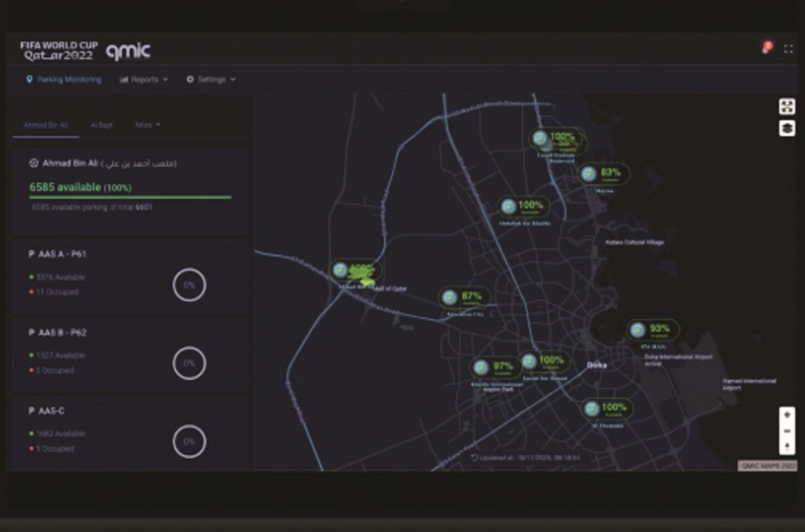Go to Parking Monitoring page
Image resolution: width=805 pixels, height=532 pixels.
[64, 79]
